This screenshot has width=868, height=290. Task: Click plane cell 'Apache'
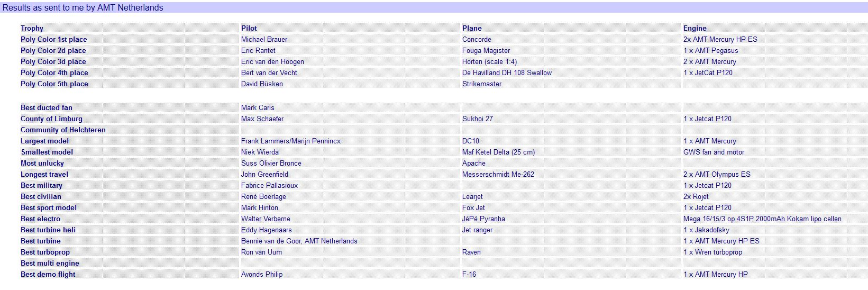click(474, 163)
